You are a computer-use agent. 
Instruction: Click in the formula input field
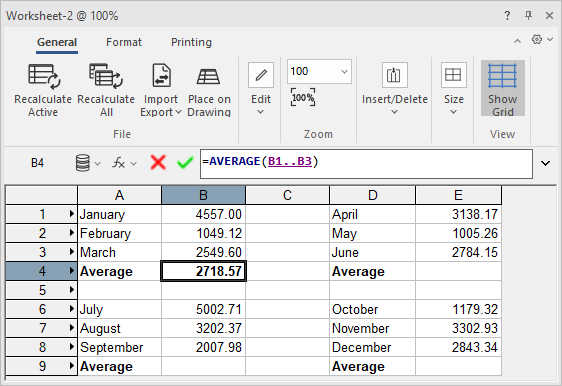tap(366, 164)
